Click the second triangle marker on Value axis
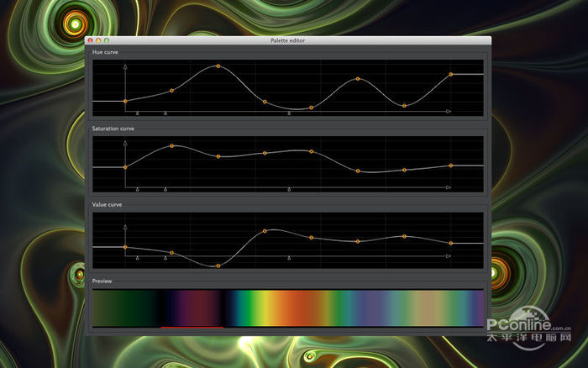Image resolution: width=588 pixels, height=368 pixels. point(165,258)
